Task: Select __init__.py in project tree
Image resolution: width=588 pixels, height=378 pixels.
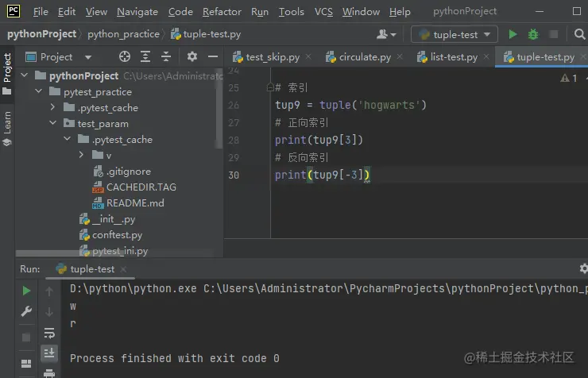Action: pos(107,219)
